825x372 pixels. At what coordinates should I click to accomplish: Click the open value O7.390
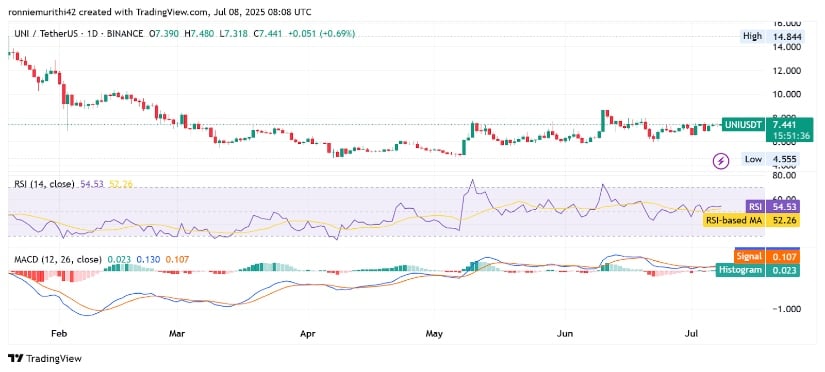[x=164, y=34]
